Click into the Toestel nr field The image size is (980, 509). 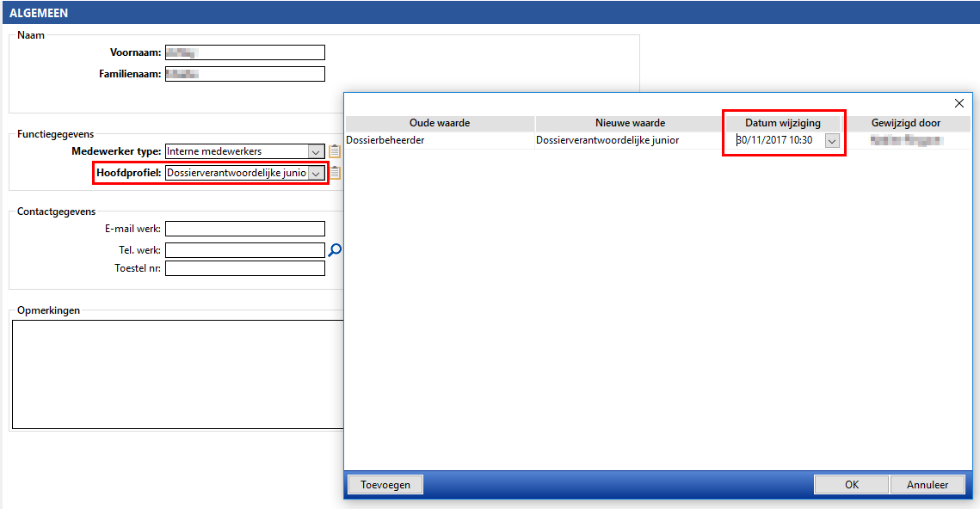click(245, 268)
